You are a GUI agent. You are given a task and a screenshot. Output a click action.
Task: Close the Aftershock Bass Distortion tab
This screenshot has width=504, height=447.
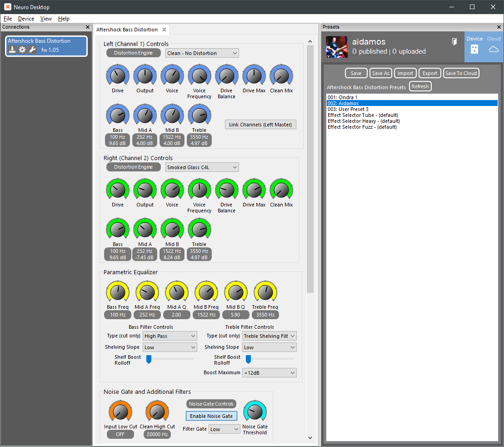[x=164, y=30]
